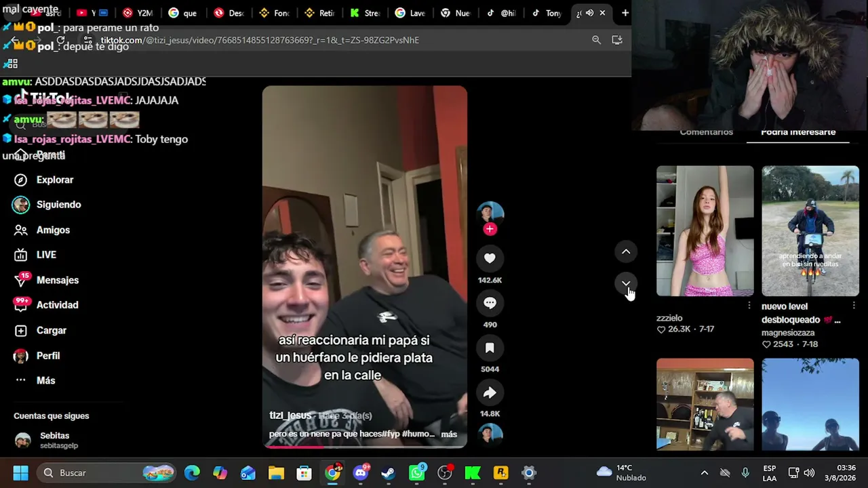Image resolution: width=868 pixels, height=488 pixels.
Task: Click the zoom magnifier icon in address bar
Action: click(x=596, y=40)
